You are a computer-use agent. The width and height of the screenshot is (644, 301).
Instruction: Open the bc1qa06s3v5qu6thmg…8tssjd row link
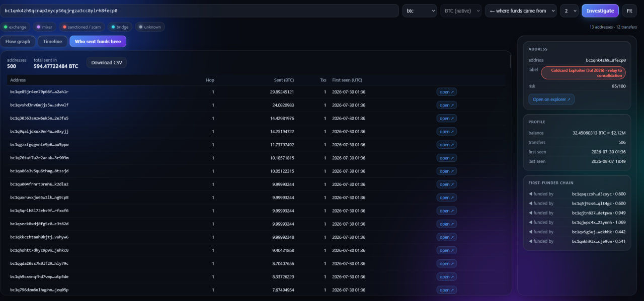coord(446,171)
